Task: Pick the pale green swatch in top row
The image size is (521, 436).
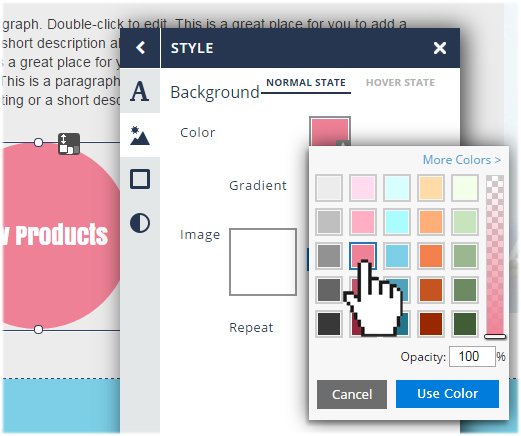Action: tap(465, 188)
